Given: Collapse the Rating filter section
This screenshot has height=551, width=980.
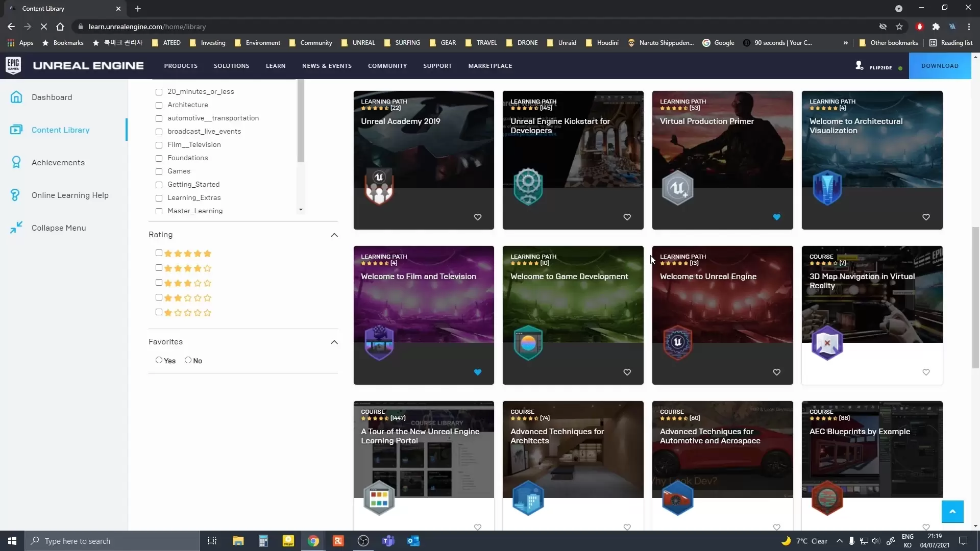Looking at the screenshot, I should (x=334, y=235).
